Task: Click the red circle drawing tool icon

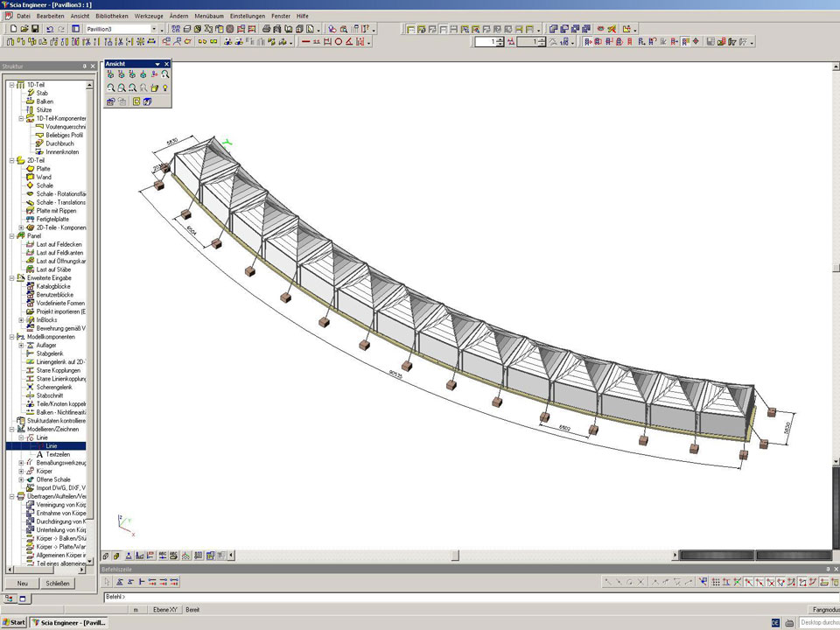Action: coord(339,42)
